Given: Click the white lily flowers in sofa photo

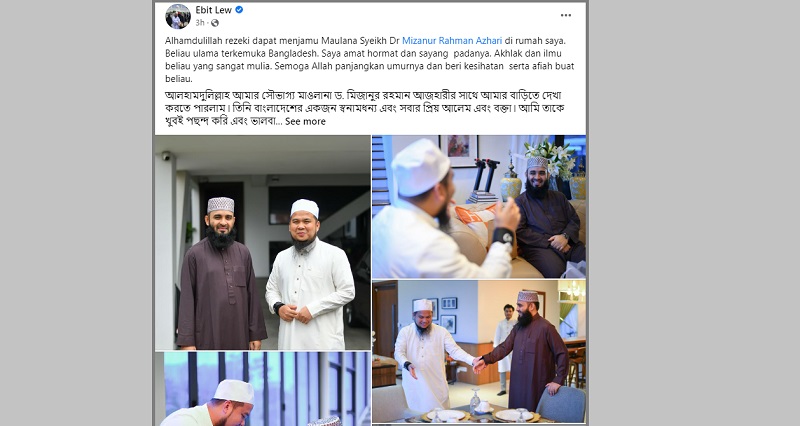Looking at the screenshot, I should click(552, 156).
